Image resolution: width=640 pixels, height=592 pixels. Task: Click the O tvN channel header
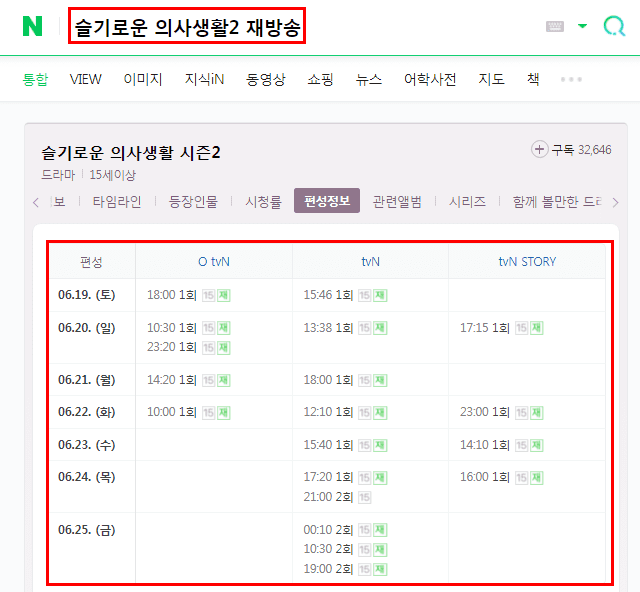click(x=214, y=261)
